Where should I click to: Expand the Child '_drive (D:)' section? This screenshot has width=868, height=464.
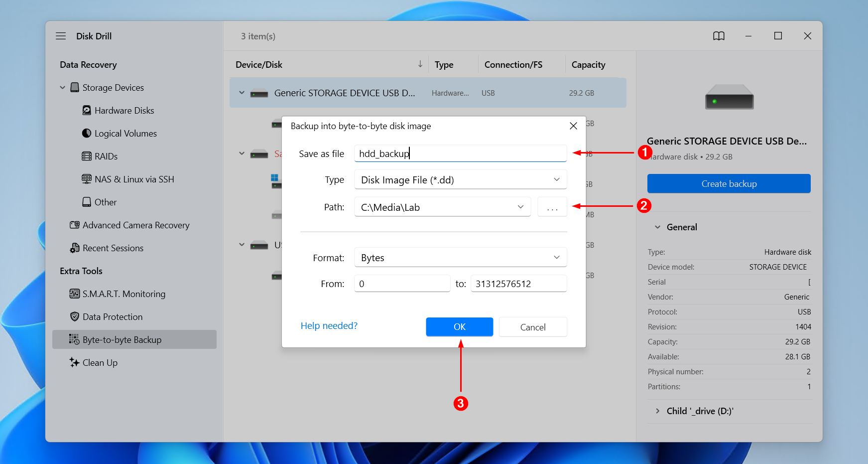pos(657,411)
